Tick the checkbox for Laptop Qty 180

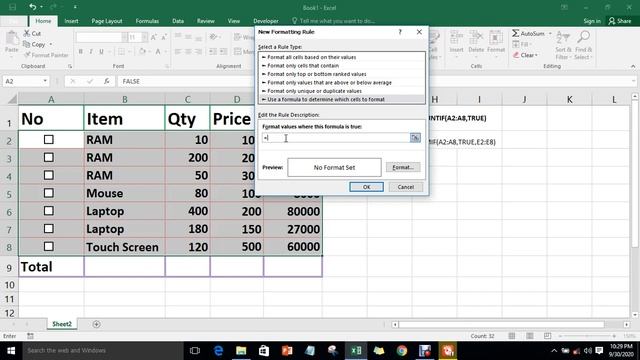pos(49,229)
